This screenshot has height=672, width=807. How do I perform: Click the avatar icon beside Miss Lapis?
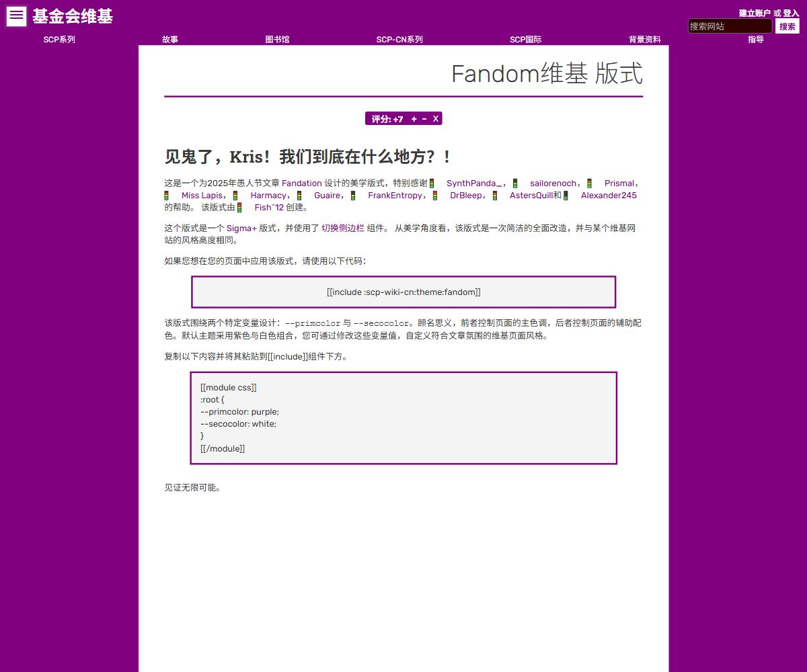point(167,196)
